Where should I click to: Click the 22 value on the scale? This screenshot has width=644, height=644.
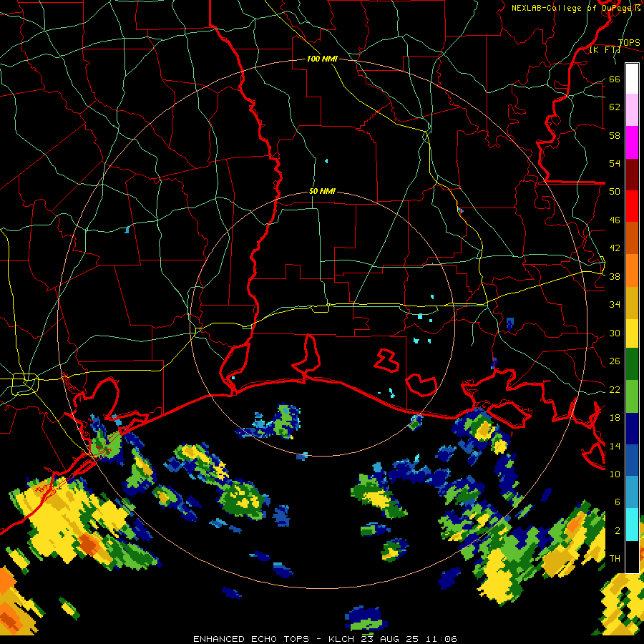[615, 389]
